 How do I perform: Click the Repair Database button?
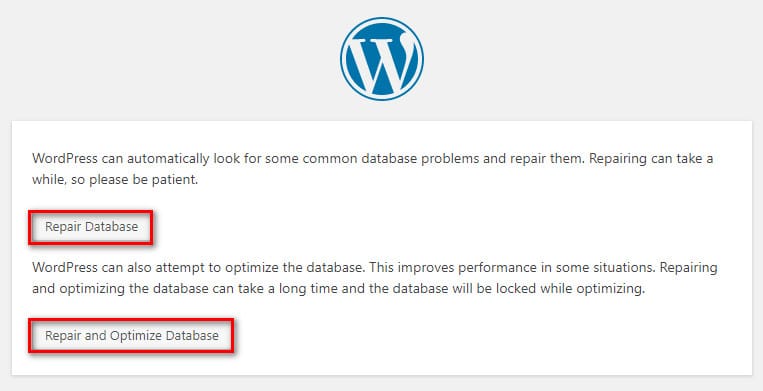[x=91, y=227]
